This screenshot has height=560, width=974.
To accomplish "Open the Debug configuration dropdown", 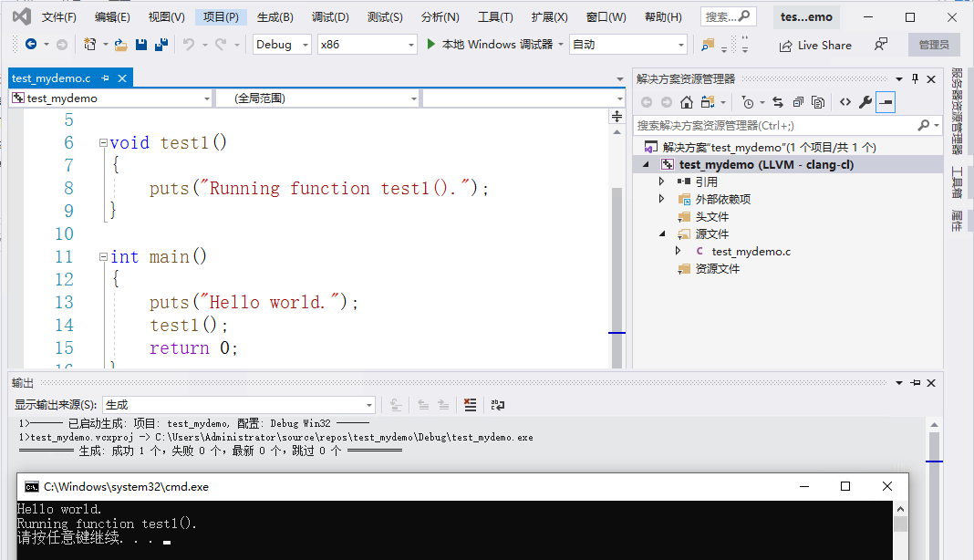I will point(282,44).
